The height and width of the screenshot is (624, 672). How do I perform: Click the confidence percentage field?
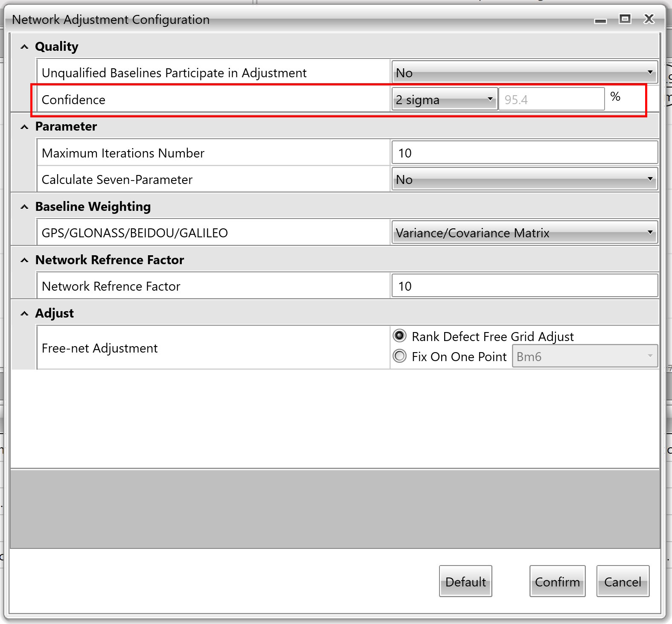coord(551,99)
